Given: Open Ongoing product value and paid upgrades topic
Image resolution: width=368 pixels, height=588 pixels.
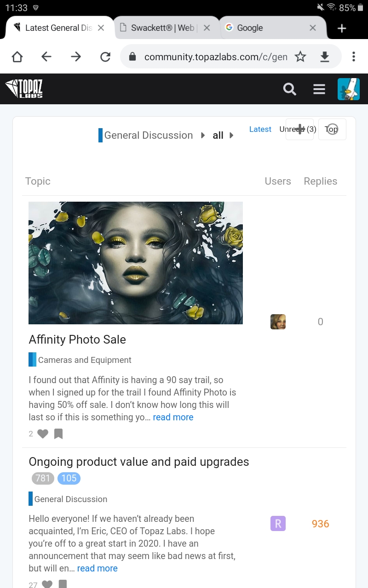Looking at the screenshot, I should point(139,462).
